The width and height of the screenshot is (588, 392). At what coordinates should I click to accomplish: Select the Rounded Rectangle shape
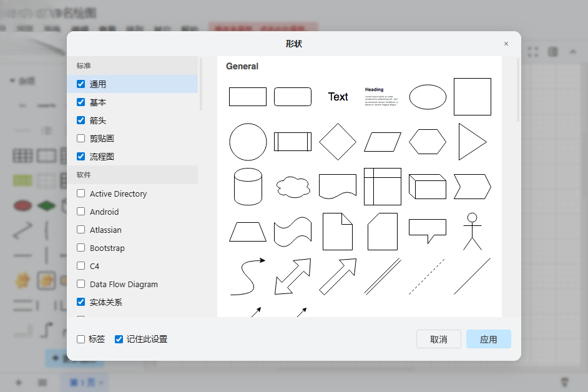(293, 97)
